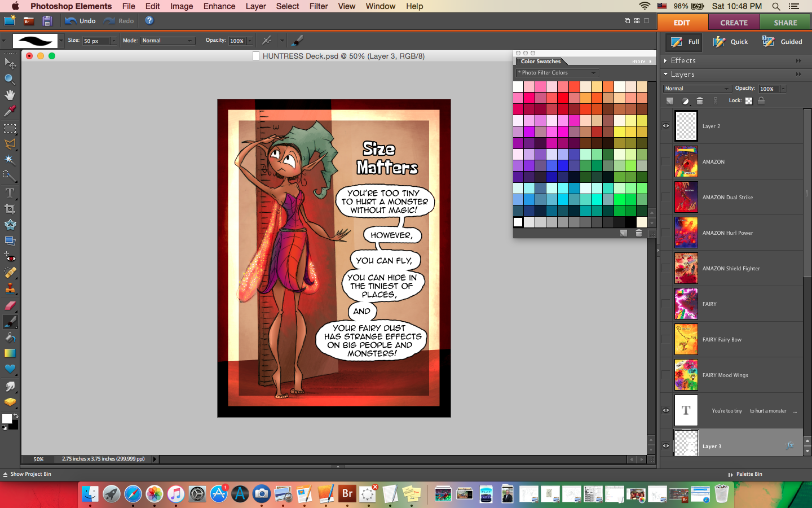The image size is (812, 508).
Task: Switch to Guided edit mode
Action: pos(783,42)
